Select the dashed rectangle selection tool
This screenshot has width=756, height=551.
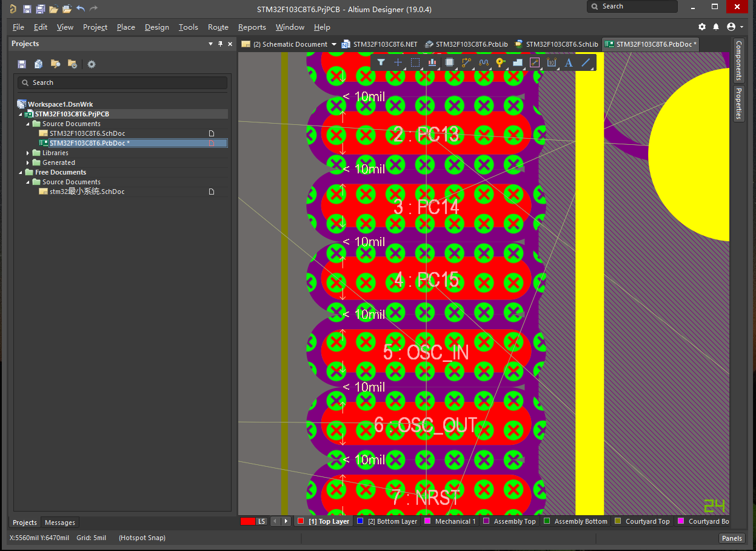[x=415, y=62]
